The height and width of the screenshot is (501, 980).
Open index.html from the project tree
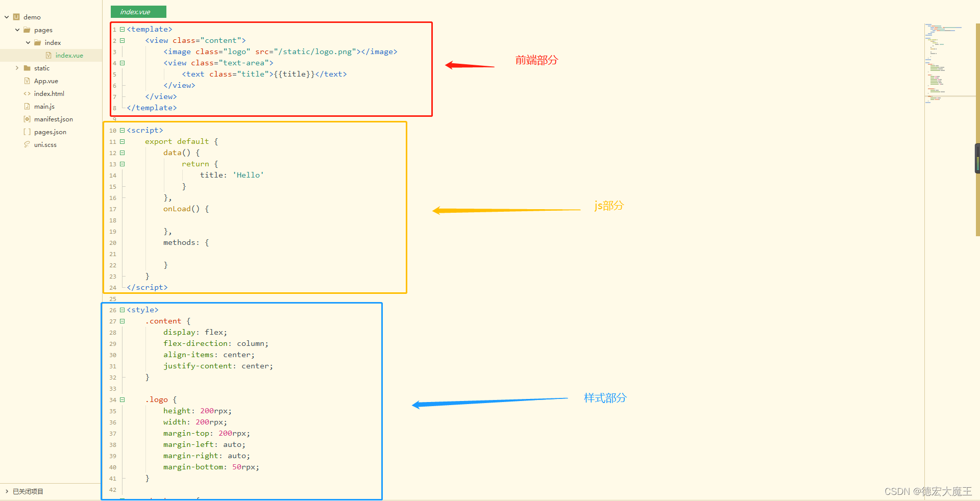49,94
